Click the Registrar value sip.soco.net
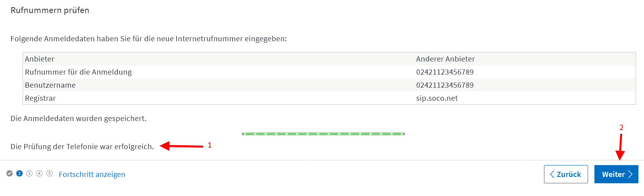Viewport: 644px width, 196px height. (x=437, y=98)
